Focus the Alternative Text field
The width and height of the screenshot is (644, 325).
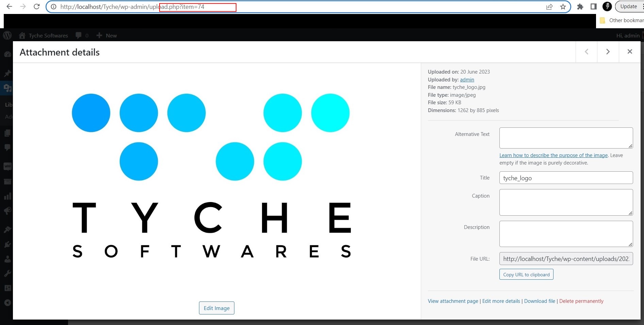pos(566,138)
